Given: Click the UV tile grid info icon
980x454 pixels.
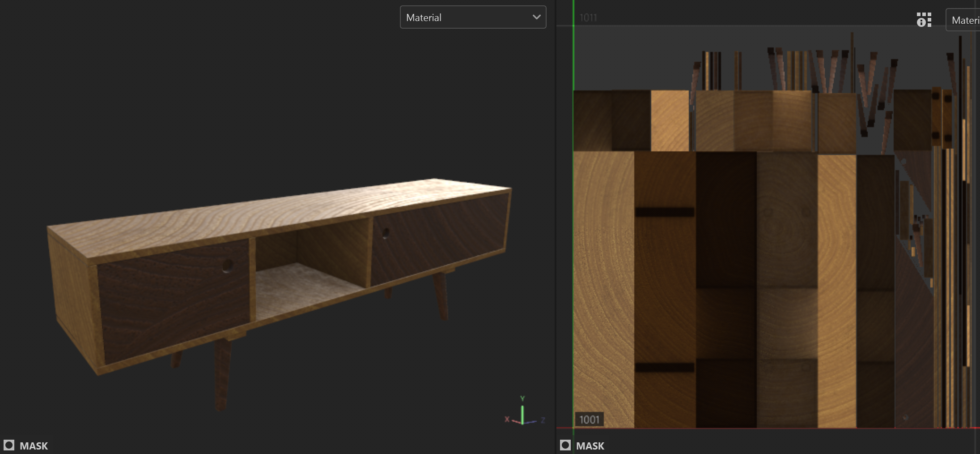Looking at the screenshot, I should [924, 20].
